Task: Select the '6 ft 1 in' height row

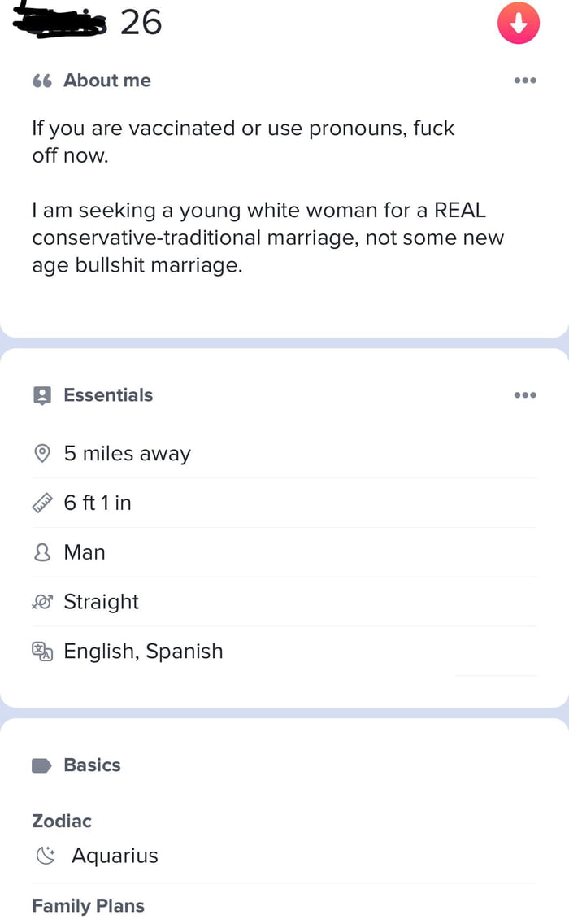Action: (x=98, y=503)
